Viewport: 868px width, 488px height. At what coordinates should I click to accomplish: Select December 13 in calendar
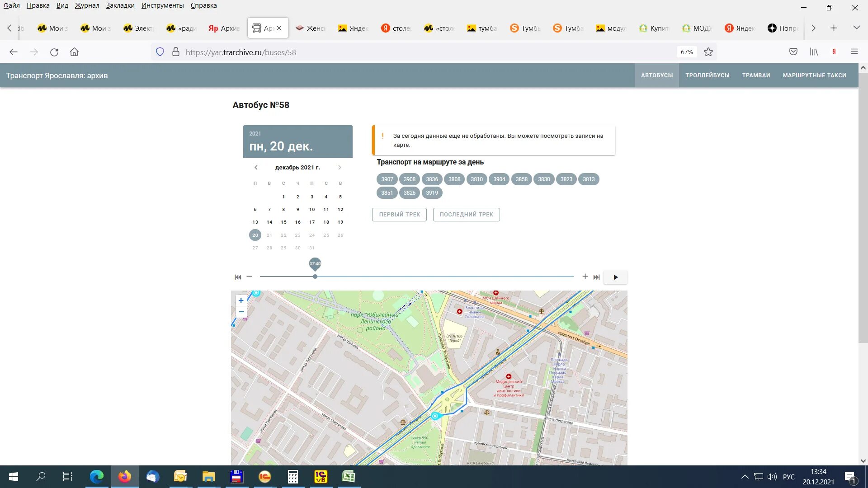click(x=255, y=222)
